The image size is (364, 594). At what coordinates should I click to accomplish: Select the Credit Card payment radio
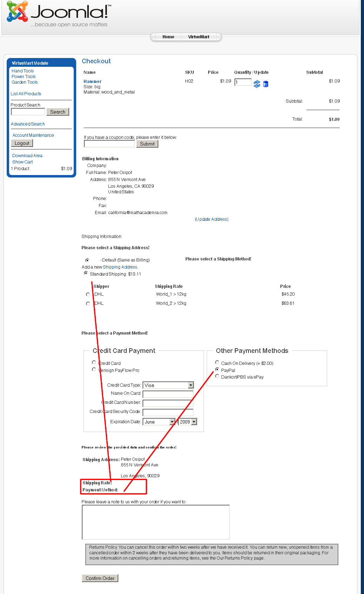click(94, 362)
